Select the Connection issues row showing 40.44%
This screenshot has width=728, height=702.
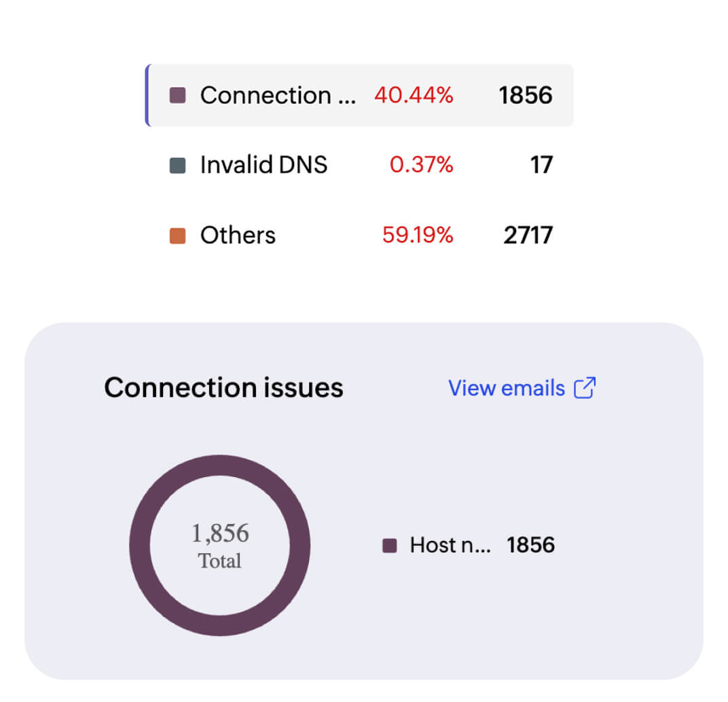pos(359,95)
